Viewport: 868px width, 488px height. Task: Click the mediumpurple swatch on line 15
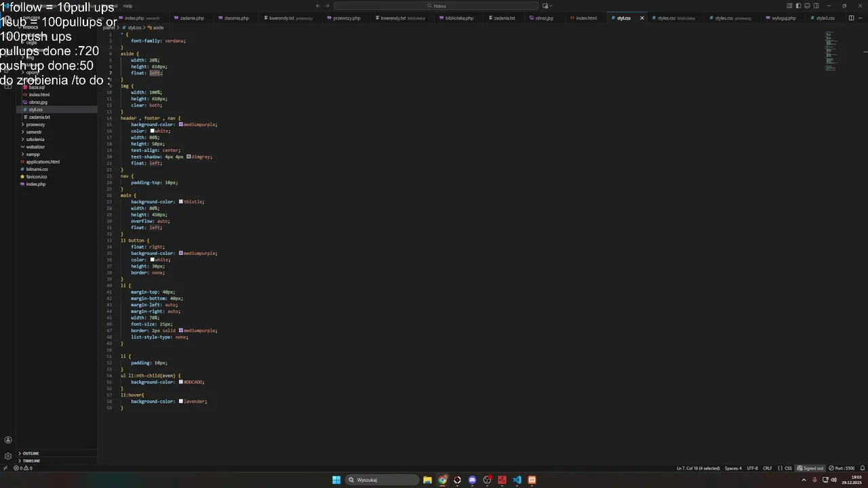[181, 125]
